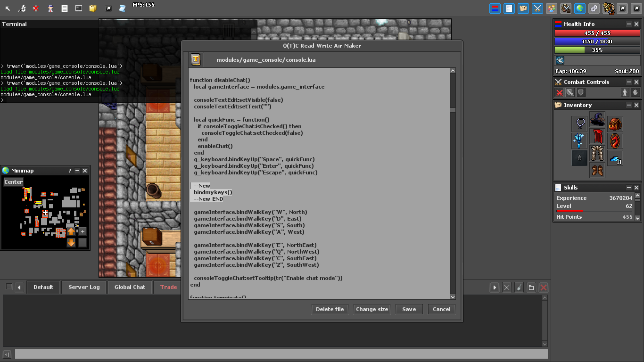Click the orange backpack slot
644x362 pixels.
pos(615,124)
